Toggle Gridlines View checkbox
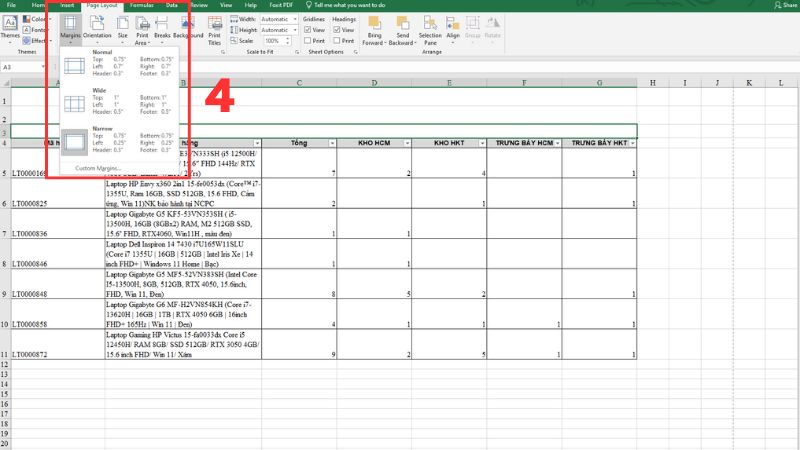Image resolution: width=800 pixels, height=450 pixels. (x=308, y=30)
